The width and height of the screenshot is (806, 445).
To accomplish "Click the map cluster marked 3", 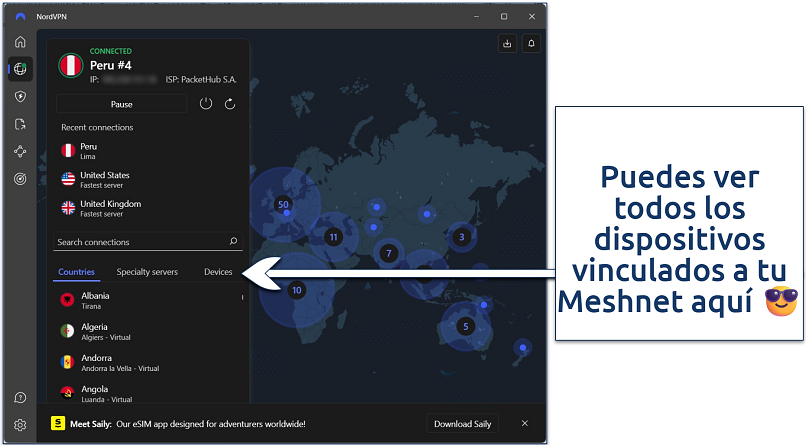I will [x=462, y=237].
